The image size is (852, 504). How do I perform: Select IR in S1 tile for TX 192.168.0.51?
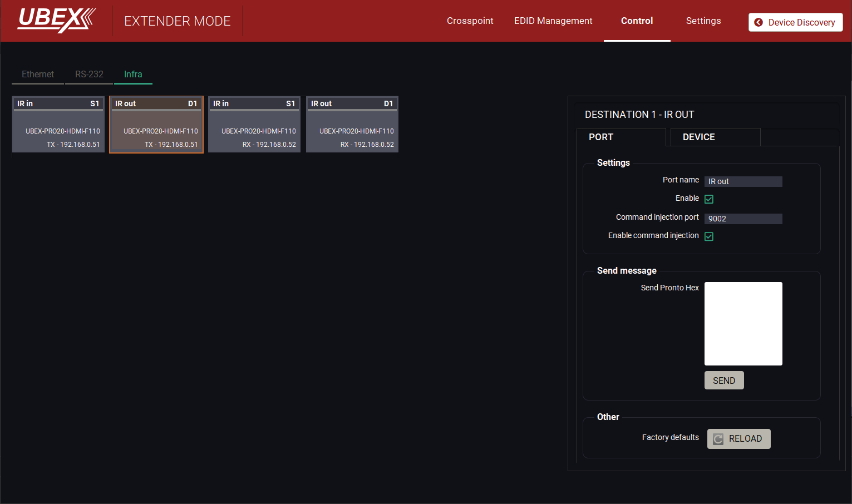[x=58, y=125]
